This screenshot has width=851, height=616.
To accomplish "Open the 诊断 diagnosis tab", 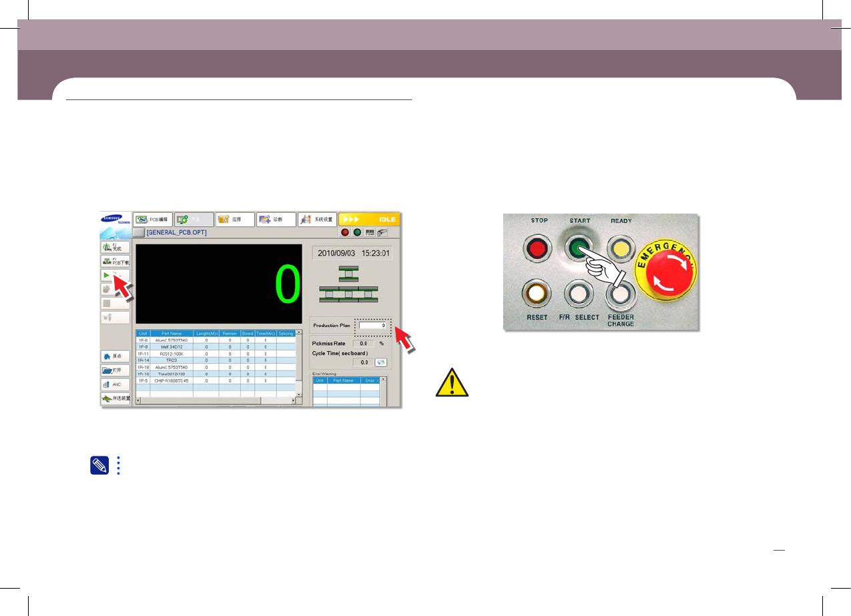I will point(276,219).
